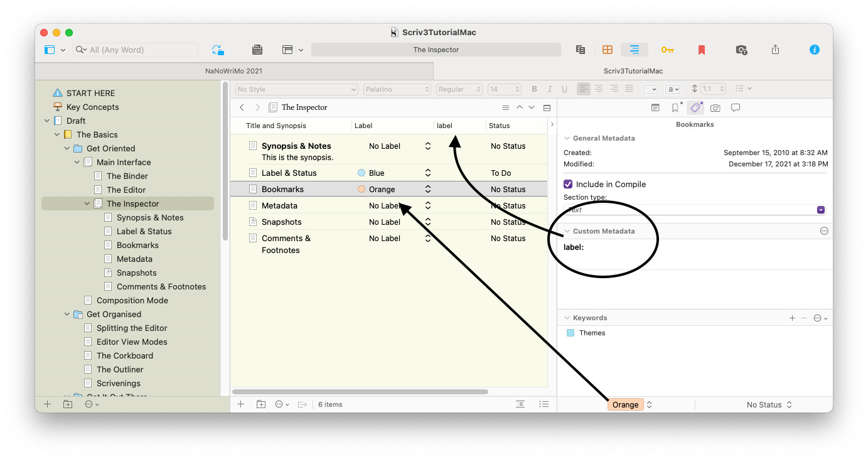The width and height of the screenshot is (868, 459).
Task: Take a snapshot using camera toolbar icon
Action: 741,50
